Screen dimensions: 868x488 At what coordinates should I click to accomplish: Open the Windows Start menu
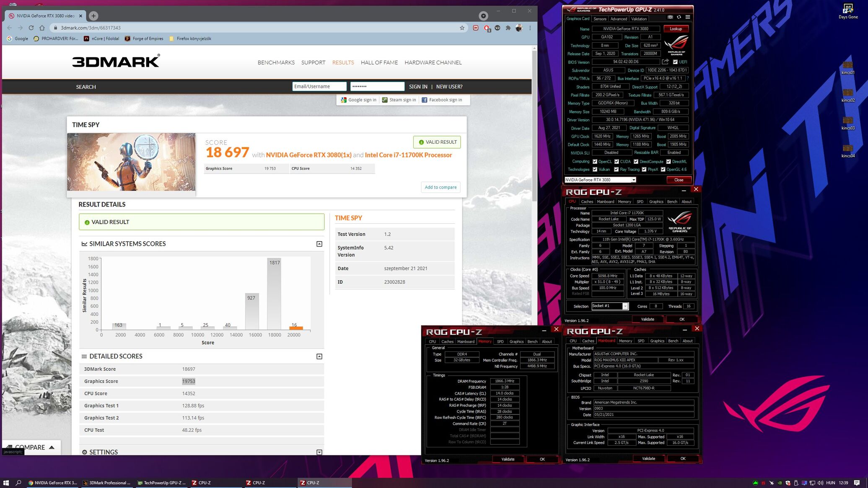coord(6,483)
